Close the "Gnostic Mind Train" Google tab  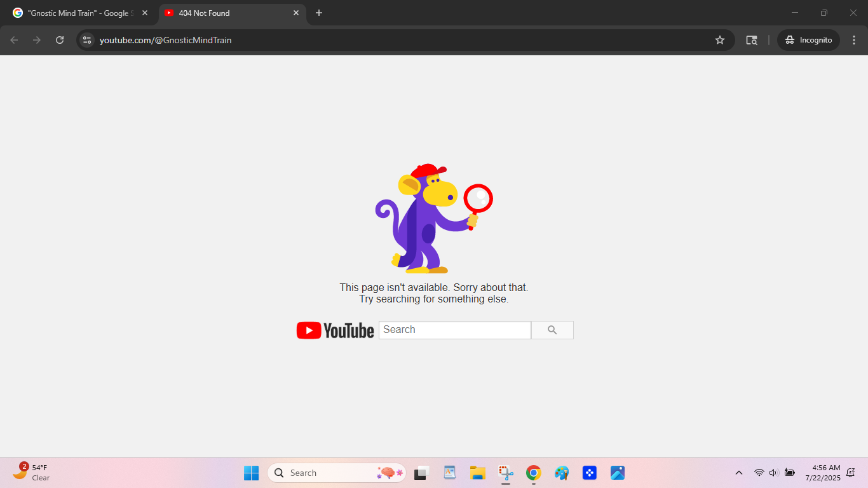coord(145,13)
